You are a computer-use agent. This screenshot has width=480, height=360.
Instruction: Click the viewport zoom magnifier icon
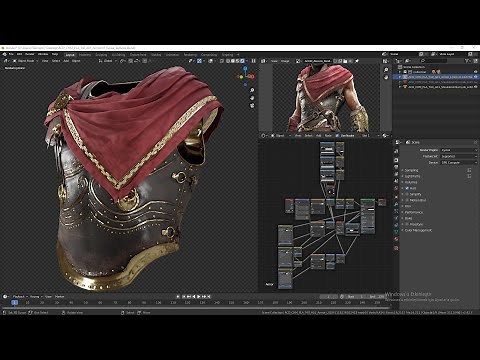click(252, 90)
